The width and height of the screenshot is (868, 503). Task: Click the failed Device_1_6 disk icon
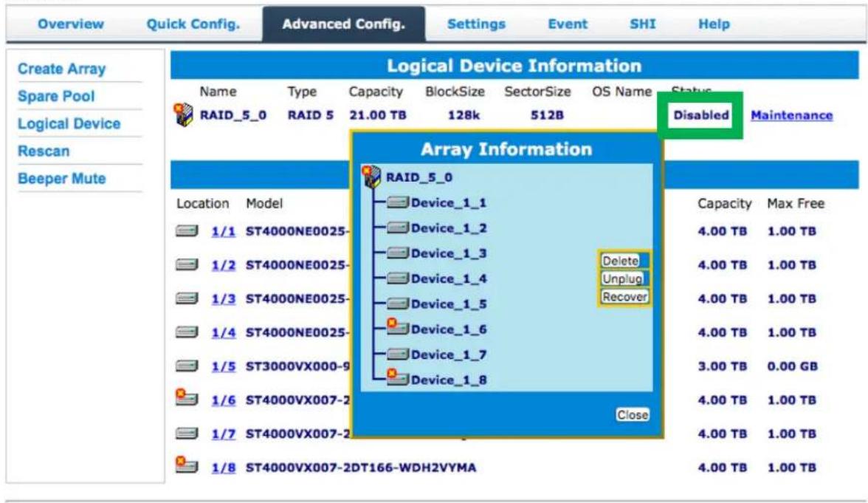397,327
